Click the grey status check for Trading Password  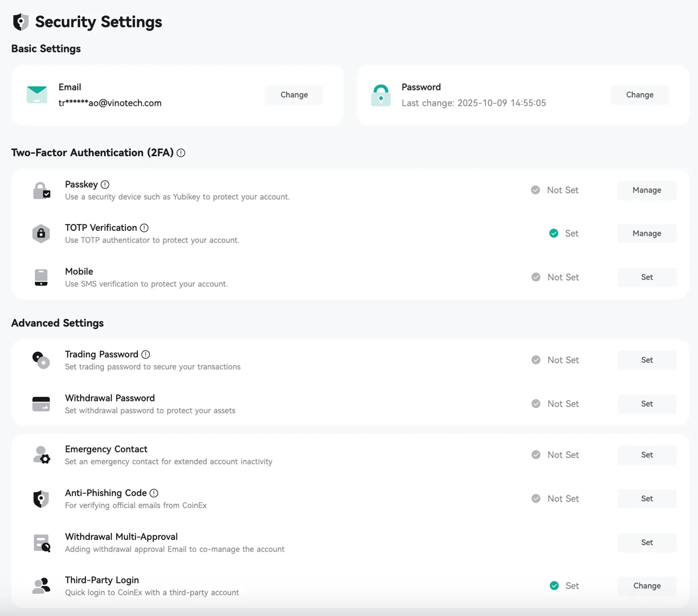536,360
